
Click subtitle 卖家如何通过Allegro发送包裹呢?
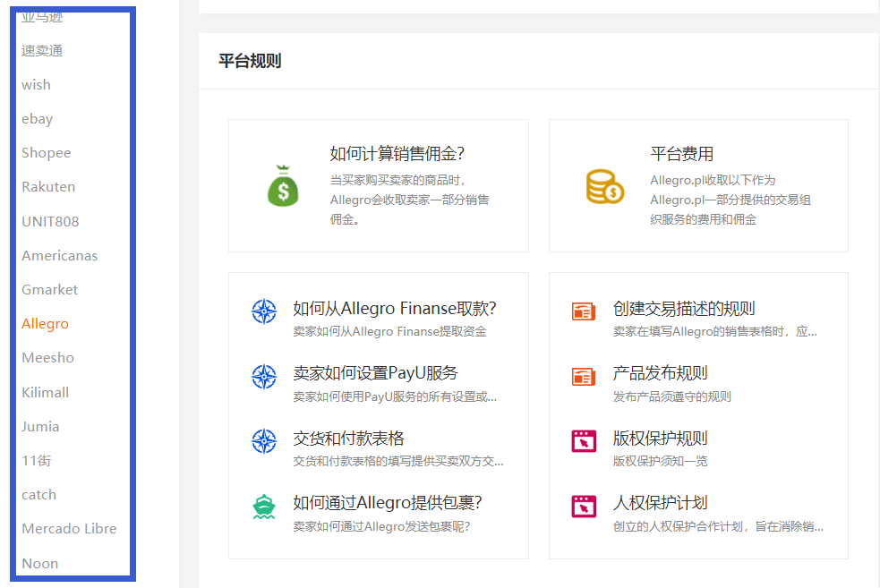click(x=381, y=526)
